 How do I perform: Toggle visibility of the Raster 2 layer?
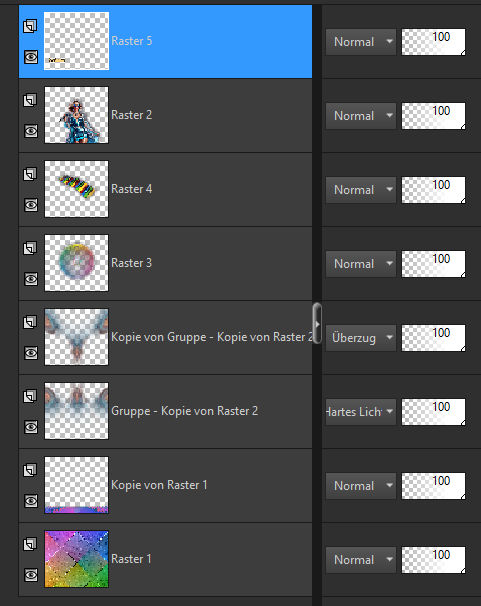click(x=31, y=131)
